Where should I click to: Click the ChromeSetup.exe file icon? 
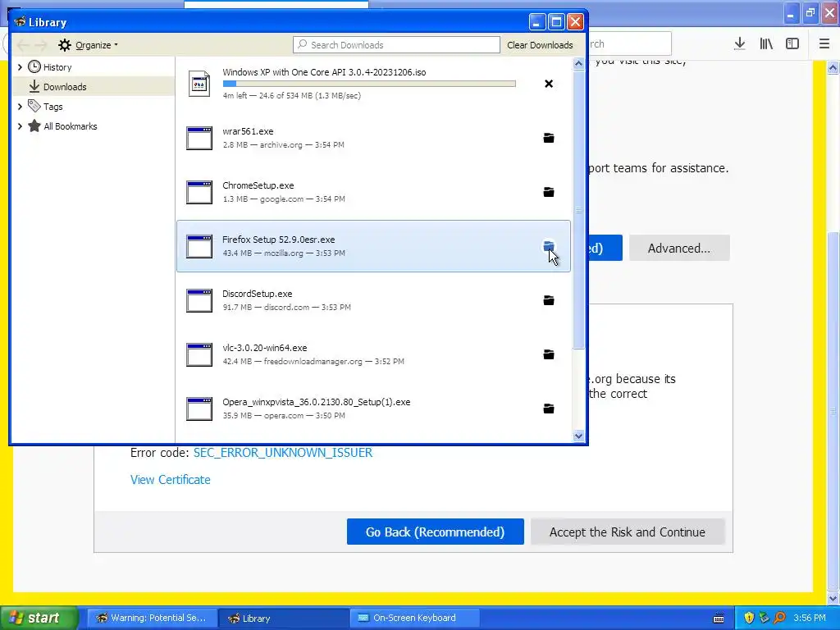tap(199, 192)
